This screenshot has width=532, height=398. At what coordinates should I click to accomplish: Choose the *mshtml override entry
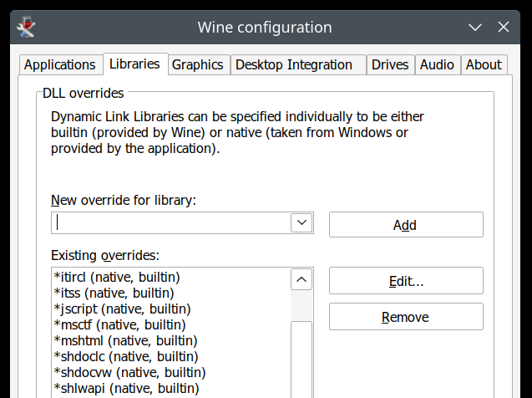(125, 340)
